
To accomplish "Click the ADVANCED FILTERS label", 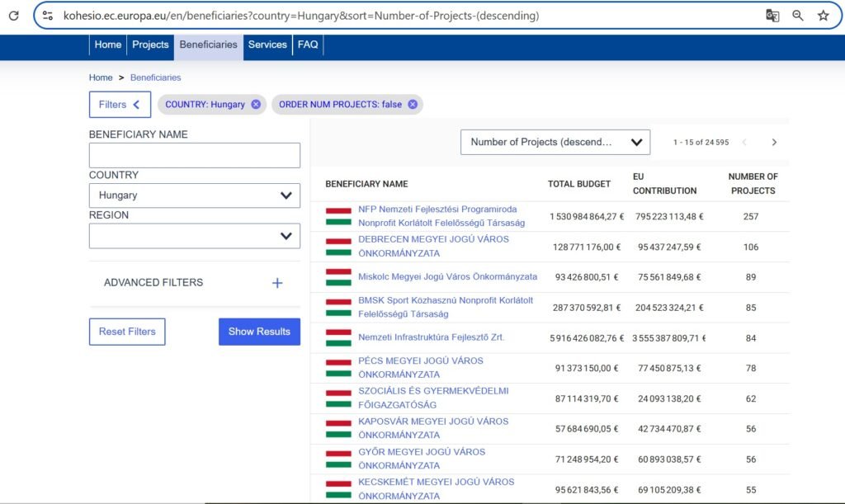I will click(153, 283).
